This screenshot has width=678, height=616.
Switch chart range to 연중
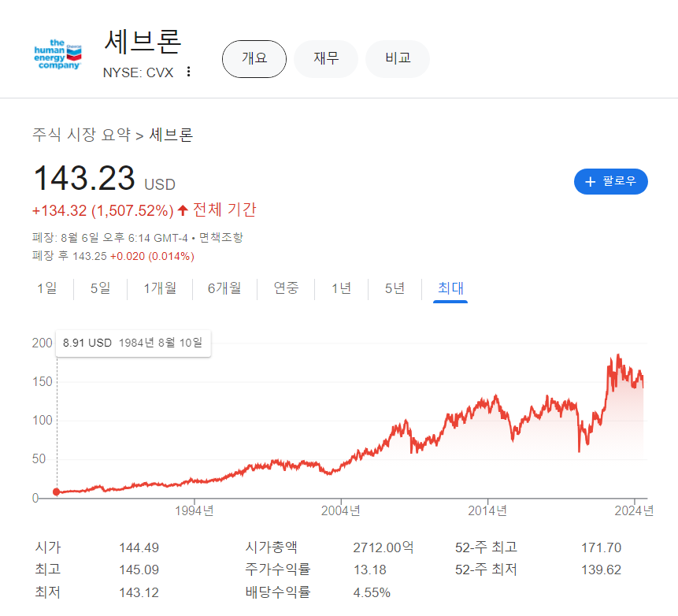click(287, 288)
